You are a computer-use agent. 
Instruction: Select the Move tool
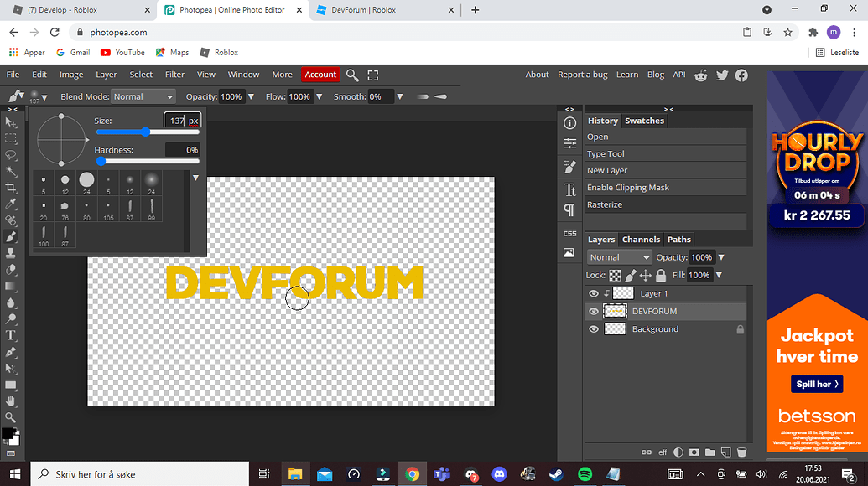(11, 121)
